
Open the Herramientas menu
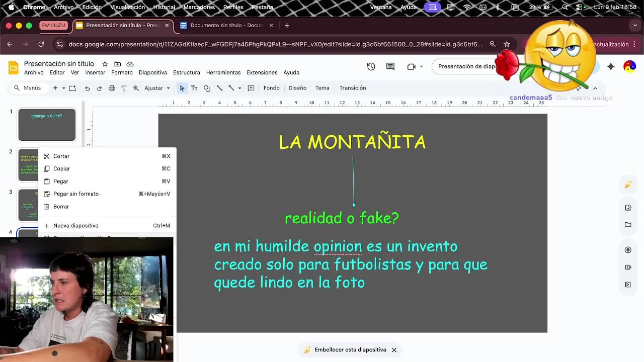pos(223,72)
